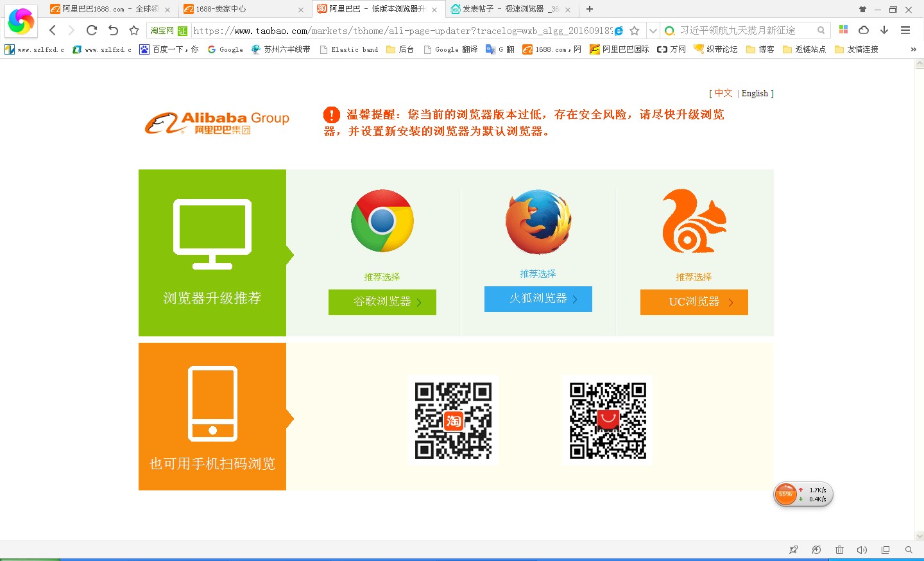This screenshot has width=924, height=561.
Task: Open the 万网 bookmark
Action: click(x=671, y=49)
